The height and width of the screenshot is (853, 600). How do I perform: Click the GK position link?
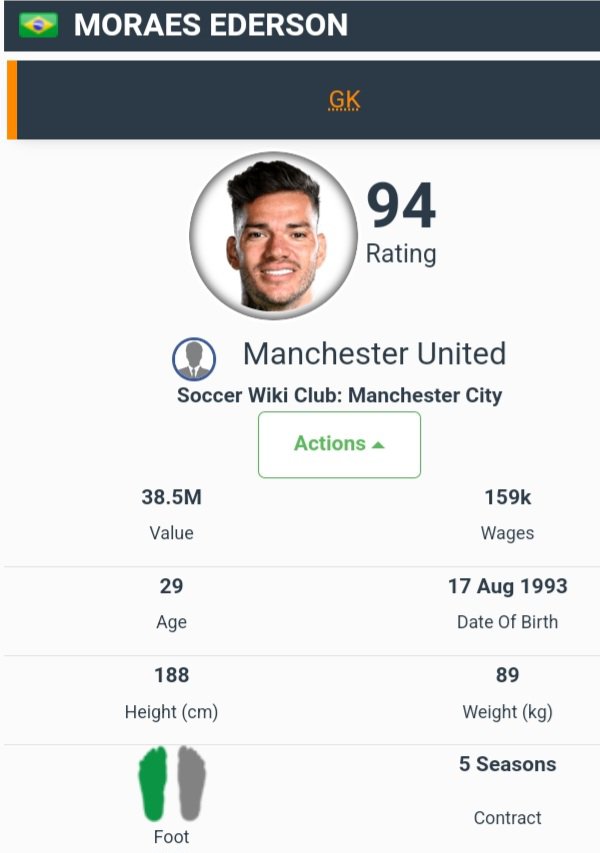344,100
